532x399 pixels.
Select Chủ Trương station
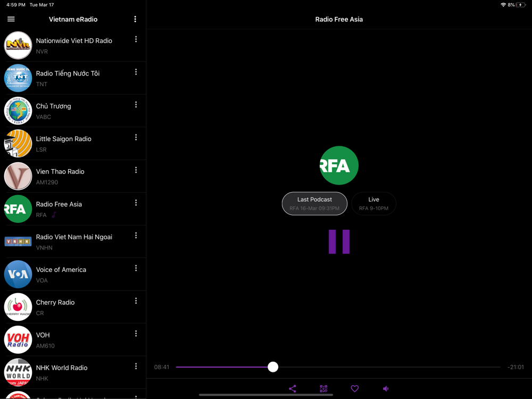(73, 111)
